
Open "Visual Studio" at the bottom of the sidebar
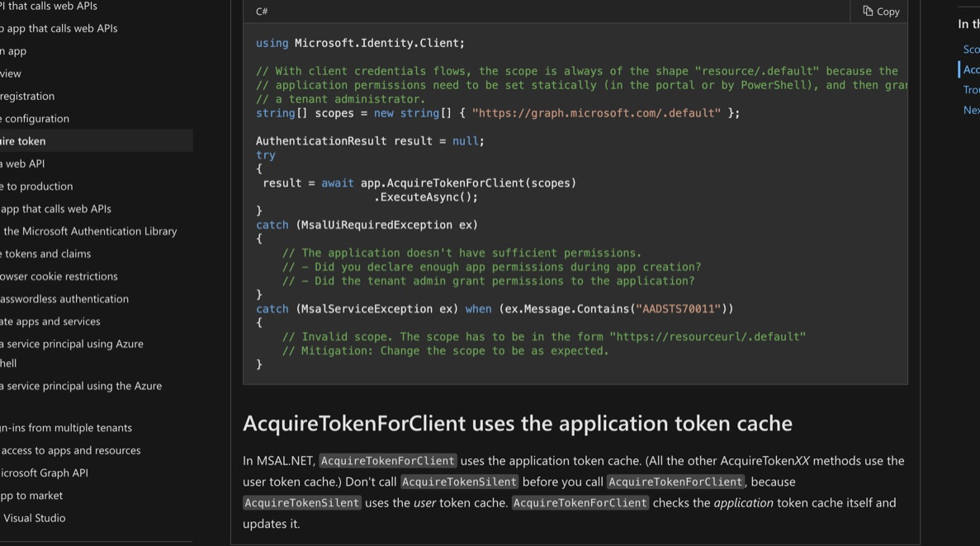click(35, 517)
